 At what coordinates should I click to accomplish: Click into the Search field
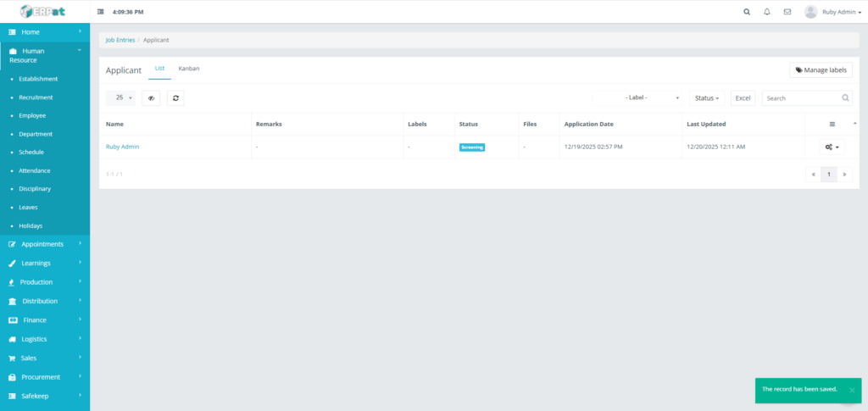click(801, 98)
